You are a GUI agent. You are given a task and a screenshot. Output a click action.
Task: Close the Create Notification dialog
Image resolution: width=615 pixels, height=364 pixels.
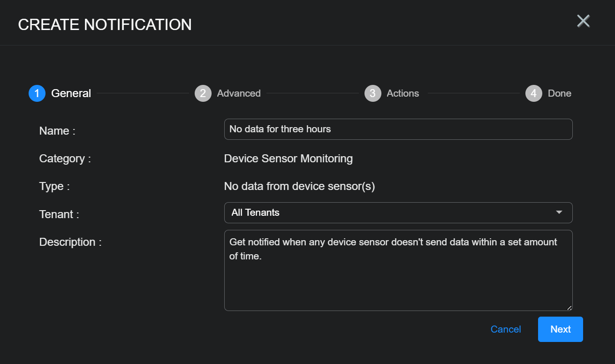[583, 21]
